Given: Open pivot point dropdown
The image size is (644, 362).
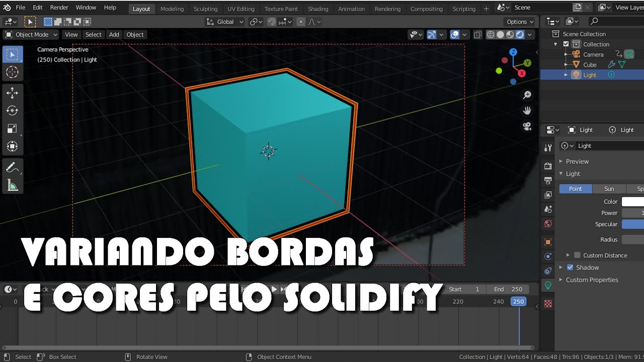Looking at the screenshot, I should 256,22.
